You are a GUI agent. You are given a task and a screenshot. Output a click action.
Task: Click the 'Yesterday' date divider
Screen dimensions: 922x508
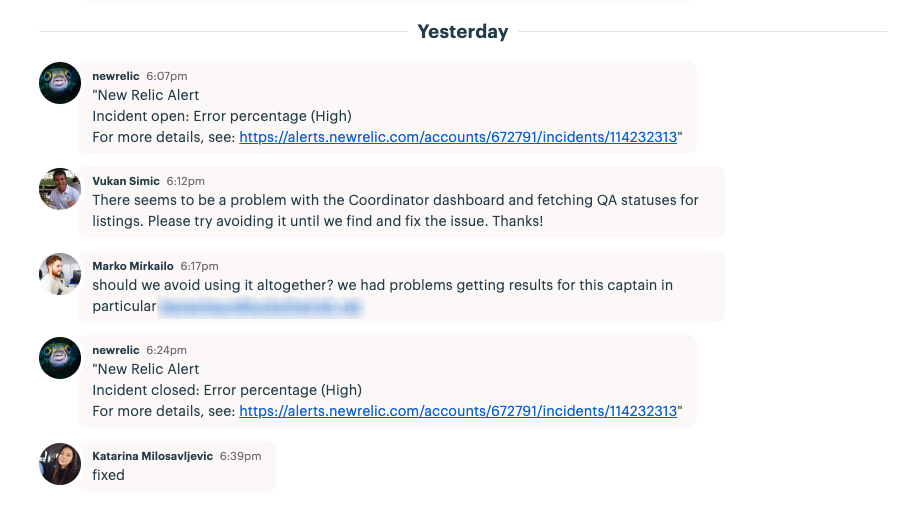click(463, 31)
